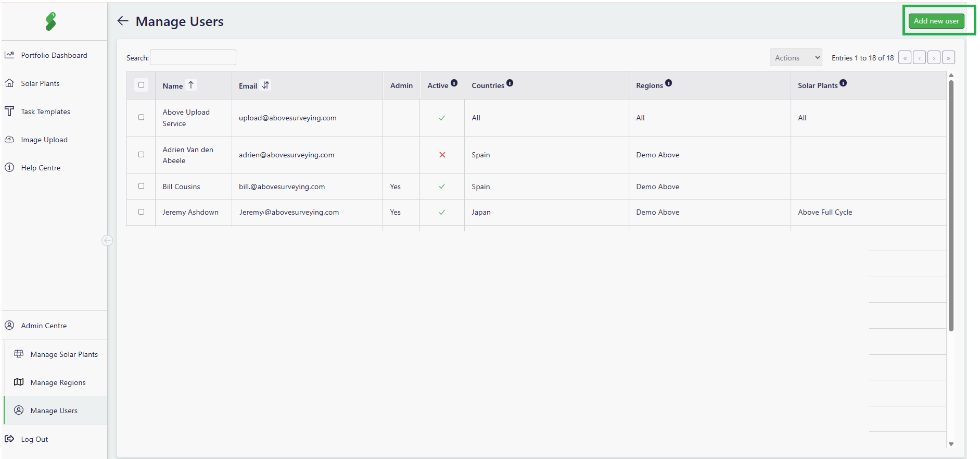Click the back arrow beside Manage Users
This screenshot has width=980, height=459.
tap(123, 21)
